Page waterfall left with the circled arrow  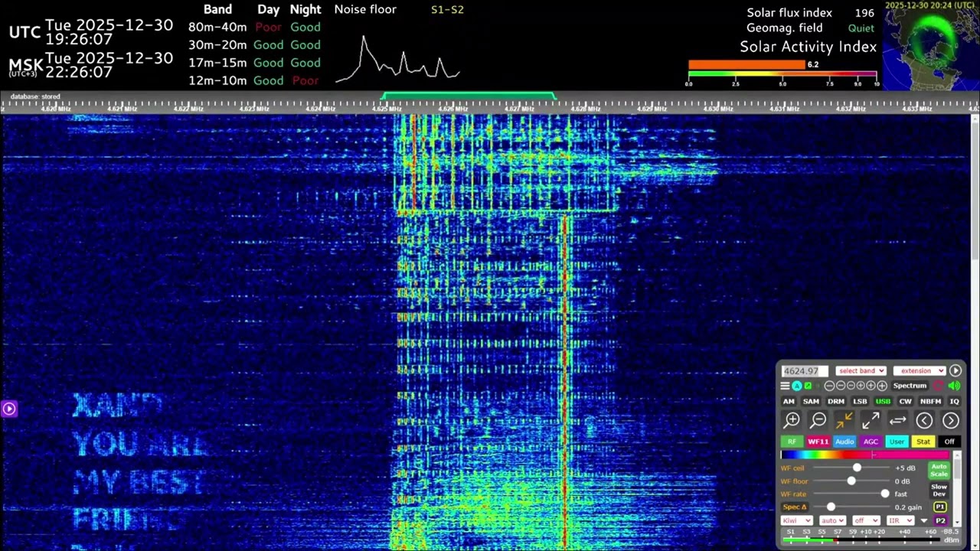[x=924, y=420]
